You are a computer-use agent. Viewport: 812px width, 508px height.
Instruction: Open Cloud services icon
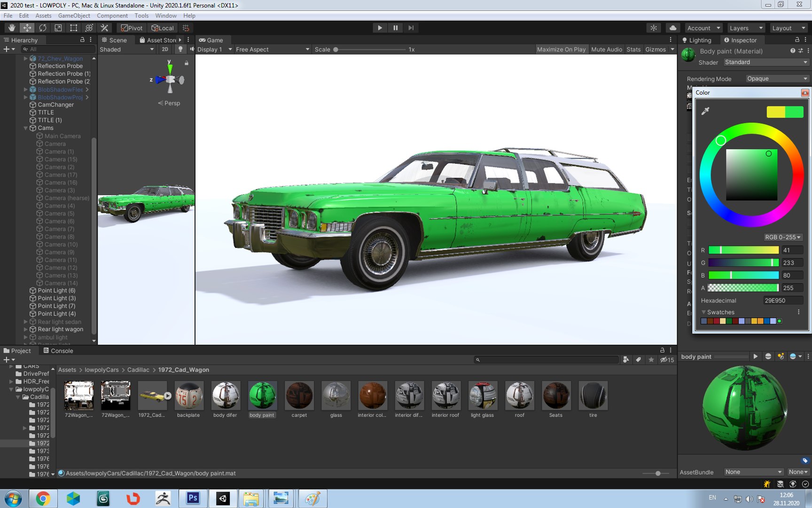[673, 28]
